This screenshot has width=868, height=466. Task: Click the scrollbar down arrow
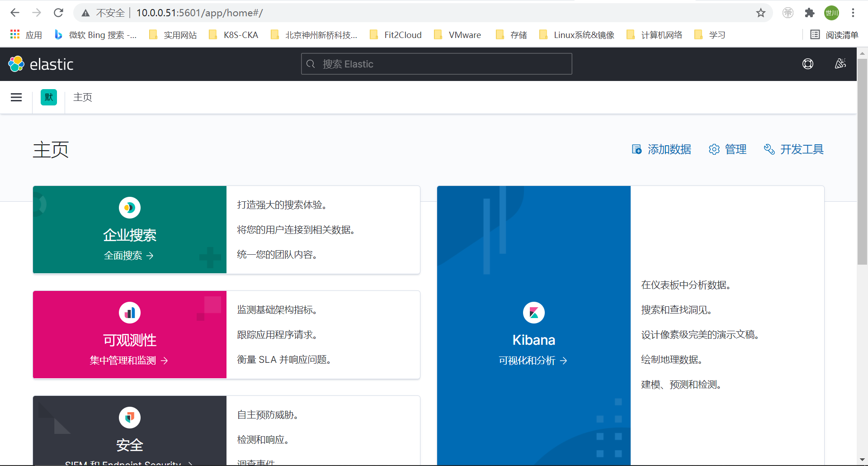(x=862, y=460)
